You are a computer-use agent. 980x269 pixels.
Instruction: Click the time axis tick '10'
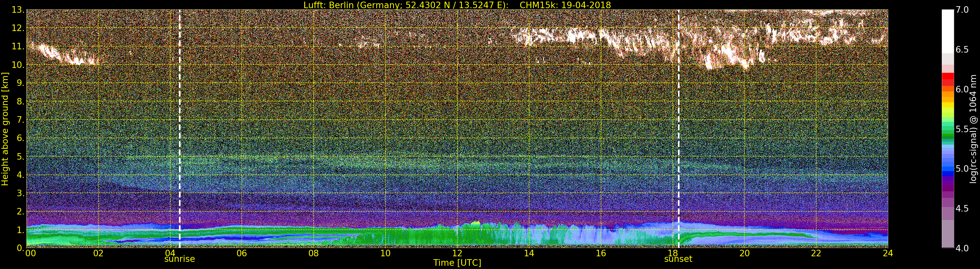coord(385,253)
